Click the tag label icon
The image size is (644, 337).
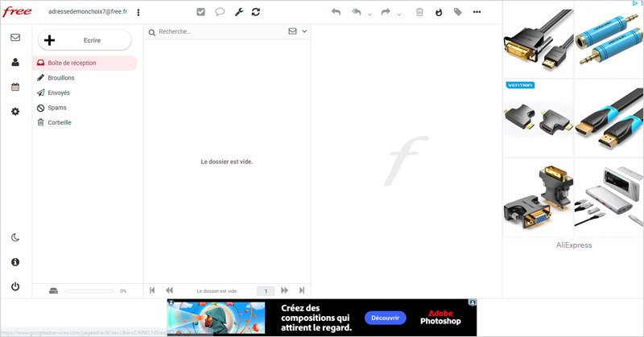click(457, 12)
